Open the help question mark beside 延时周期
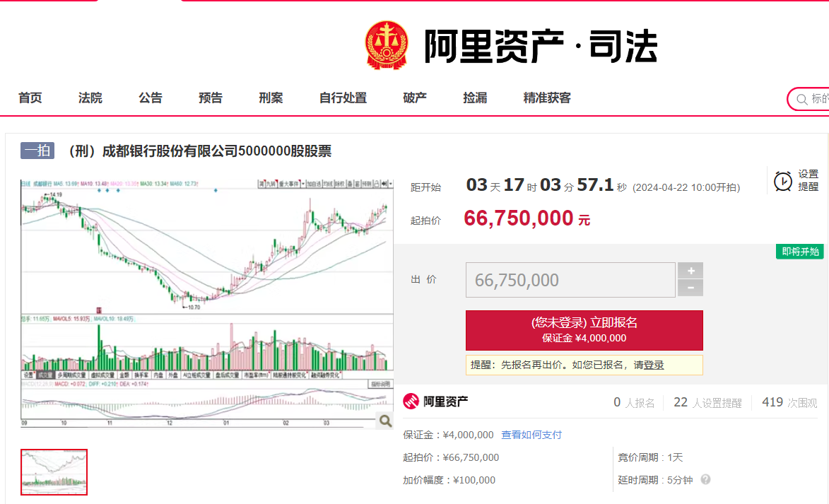Screen dimensions: 829x504 point(705,479)
